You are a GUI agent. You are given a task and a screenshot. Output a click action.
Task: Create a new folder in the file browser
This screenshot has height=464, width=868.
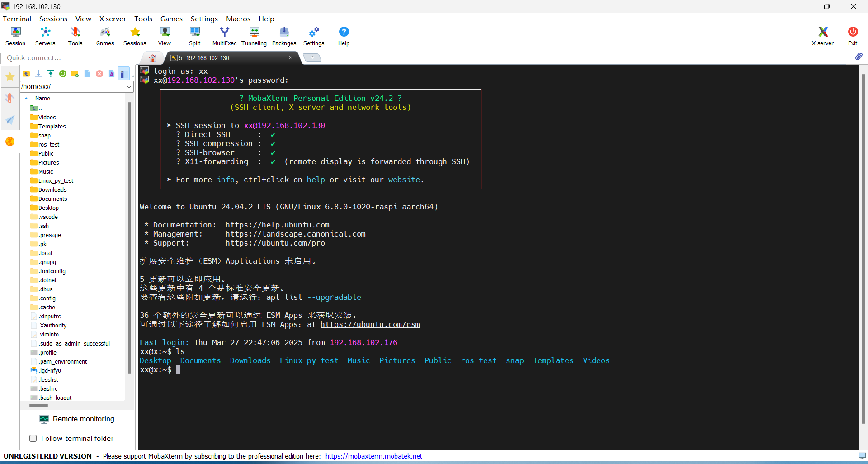[75, 73]
